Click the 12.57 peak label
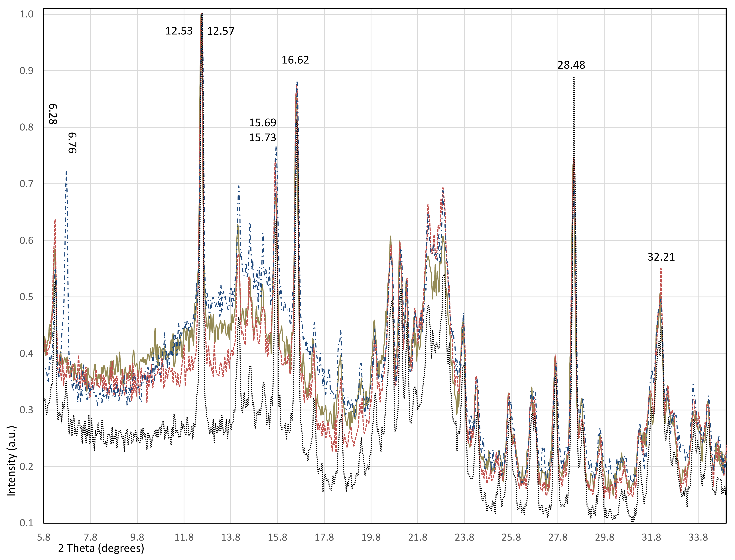The width and height of the screenshot is (735, 560). coord(220,31)
